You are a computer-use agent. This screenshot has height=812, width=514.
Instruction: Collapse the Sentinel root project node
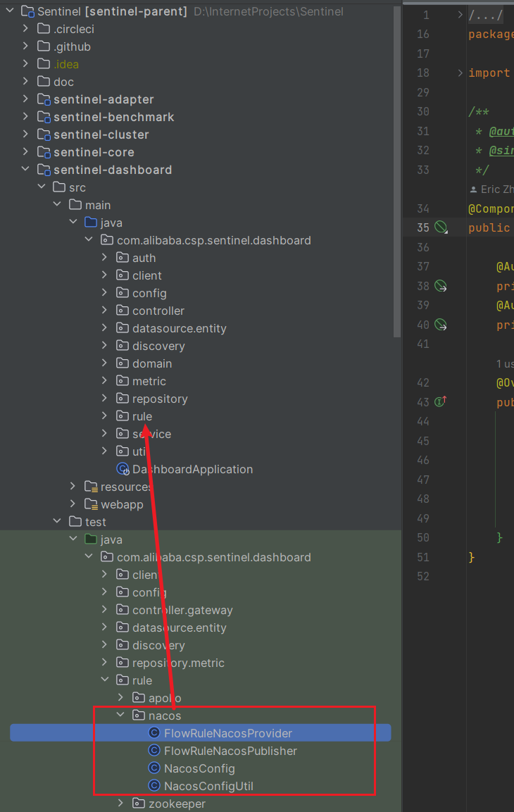coord(10,11)
